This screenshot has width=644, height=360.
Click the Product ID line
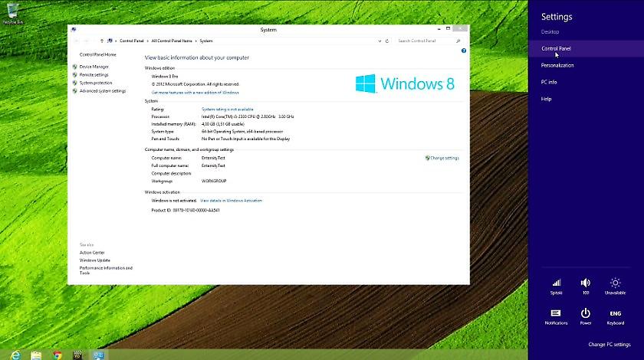tap(186, 210)
